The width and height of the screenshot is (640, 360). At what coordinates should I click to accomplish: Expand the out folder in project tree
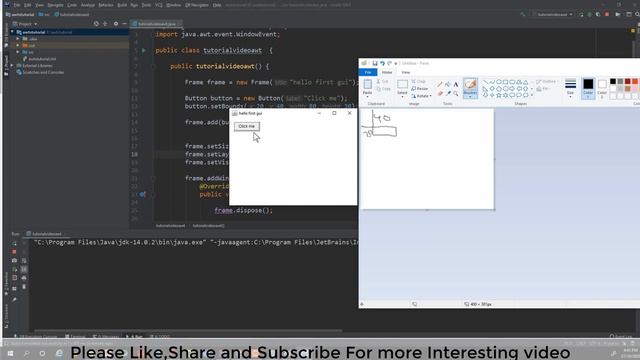[x=18, y=45]
